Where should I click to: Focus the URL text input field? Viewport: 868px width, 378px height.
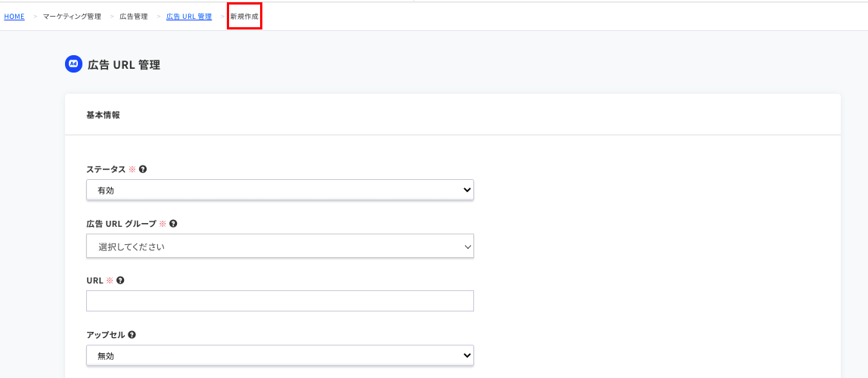(280, 301)
